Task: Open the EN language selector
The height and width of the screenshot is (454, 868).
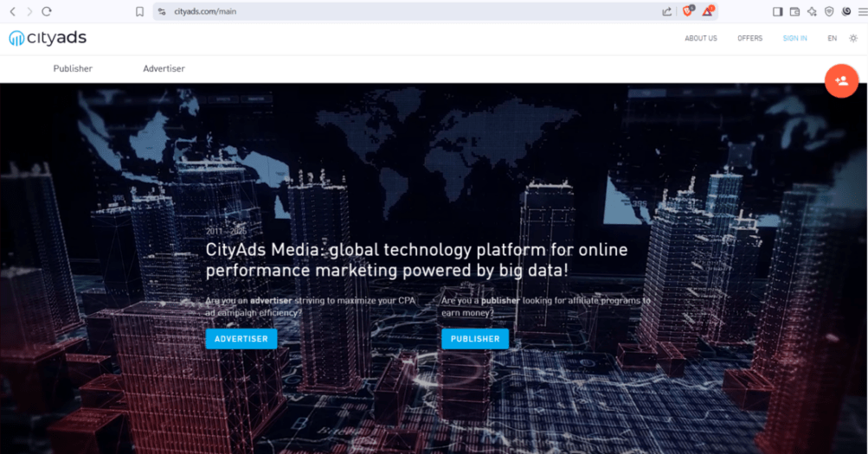Action: (x=832, y=38)
